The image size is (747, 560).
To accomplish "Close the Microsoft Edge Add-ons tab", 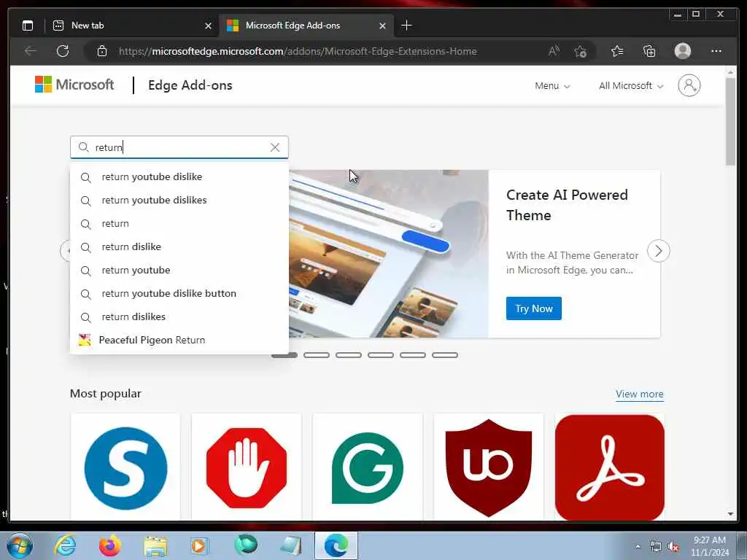I will 382,26.
